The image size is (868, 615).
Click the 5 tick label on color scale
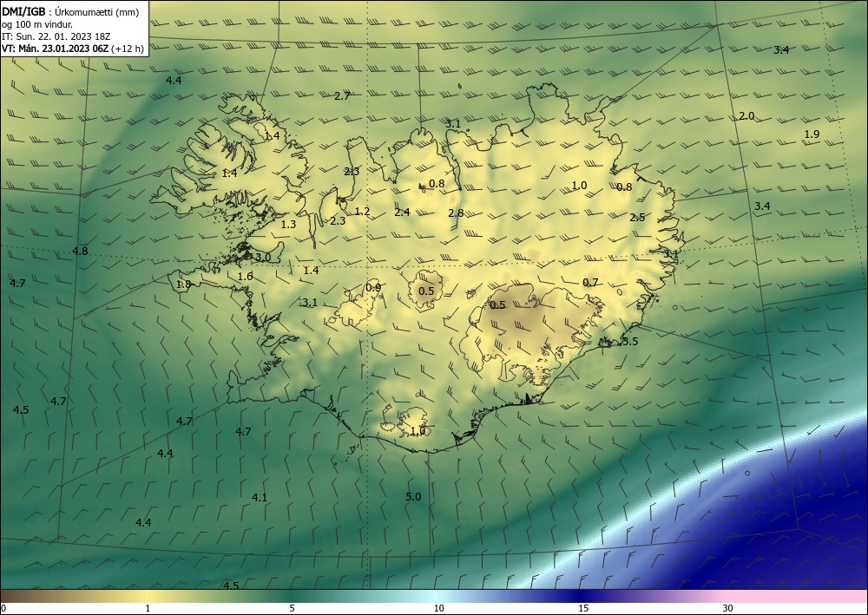click(292, 608)
